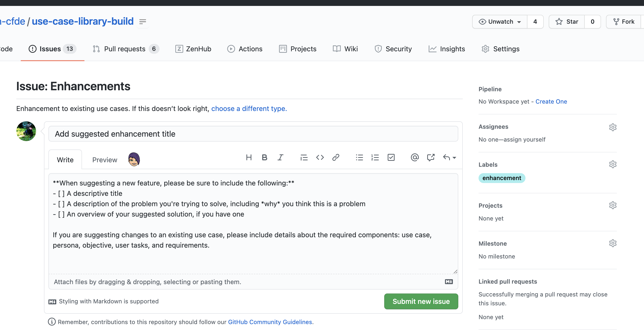Open the Pull requests tab
This screenshot has height=330, width=644.
coord(126,49)
